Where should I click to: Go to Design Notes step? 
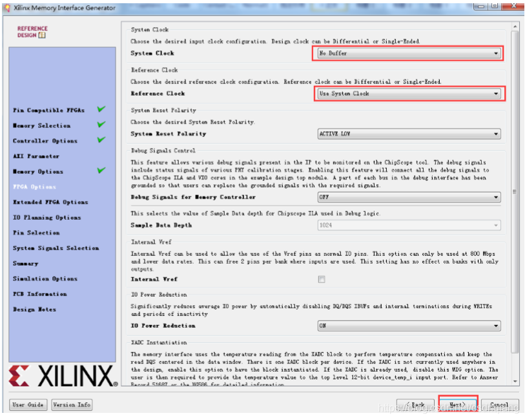(34, 310)
